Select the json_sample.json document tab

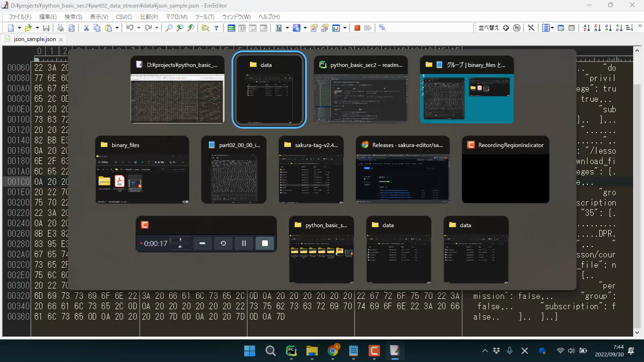[34, 39]
